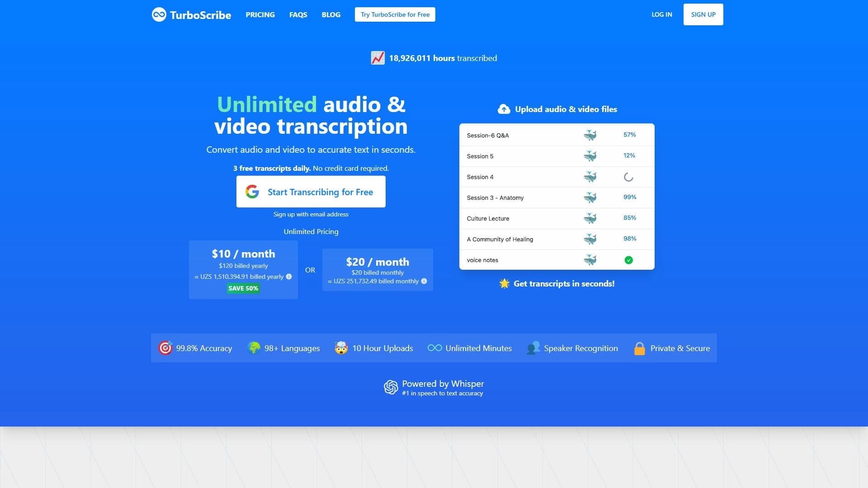Click the 57% progress value for Session-6 Q&A
The width and height of the screenshot is (868, 488).
tap(629, 135)
